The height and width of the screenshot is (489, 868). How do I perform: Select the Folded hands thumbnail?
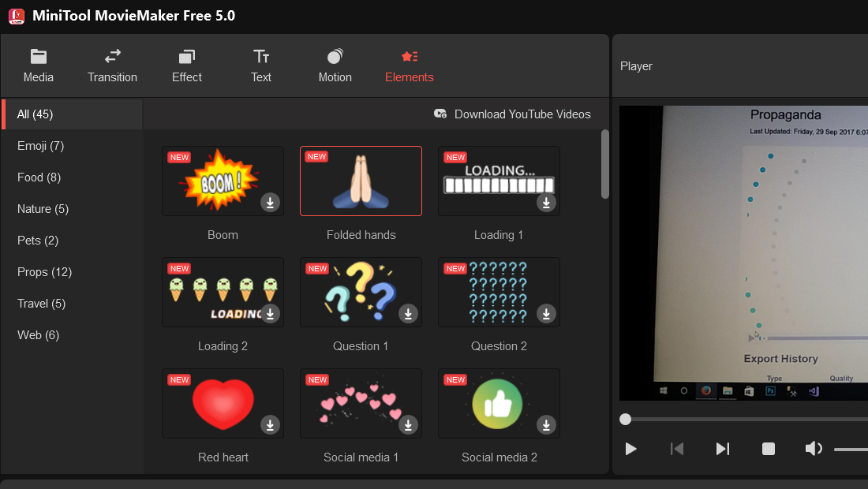(x=361, y=181)
